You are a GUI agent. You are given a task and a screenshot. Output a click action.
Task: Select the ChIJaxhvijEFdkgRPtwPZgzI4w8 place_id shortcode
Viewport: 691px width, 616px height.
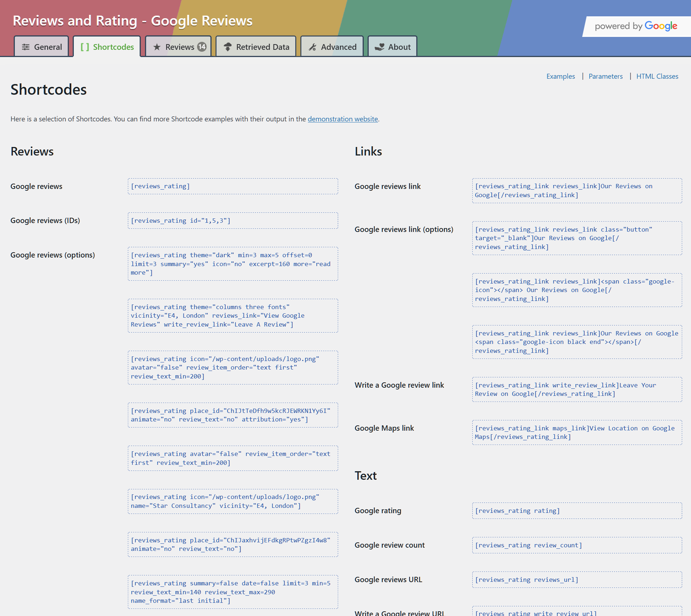[233, 545]
